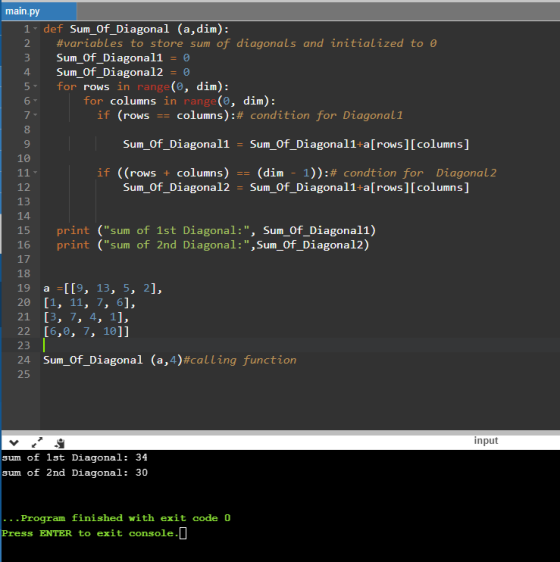The image size is (560, 562).
Task: Fold the function definition at line 1
Action: click(x=35, y=28)
